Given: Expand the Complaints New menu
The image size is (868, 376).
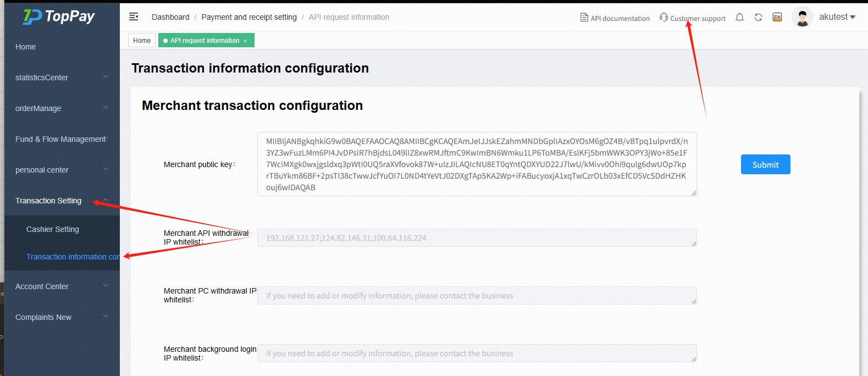Looking at the screenshot, I should click(62, 317).
